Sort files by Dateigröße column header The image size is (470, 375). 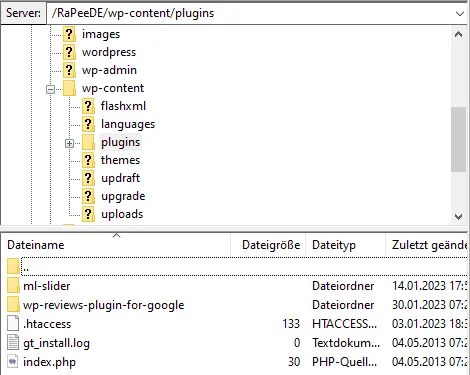pyautogui.click(x=271, y=245)
